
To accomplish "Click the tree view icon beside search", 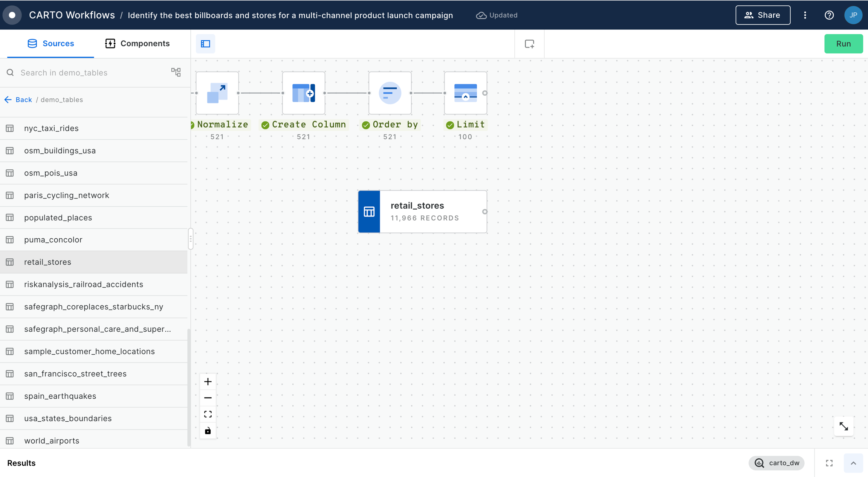I will point(176,72).
